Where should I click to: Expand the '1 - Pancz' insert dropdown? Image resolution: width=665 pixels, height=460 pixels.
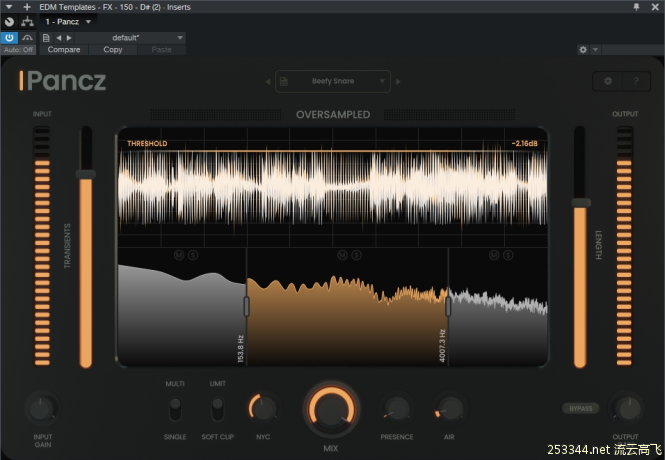[x=68, y=22]
